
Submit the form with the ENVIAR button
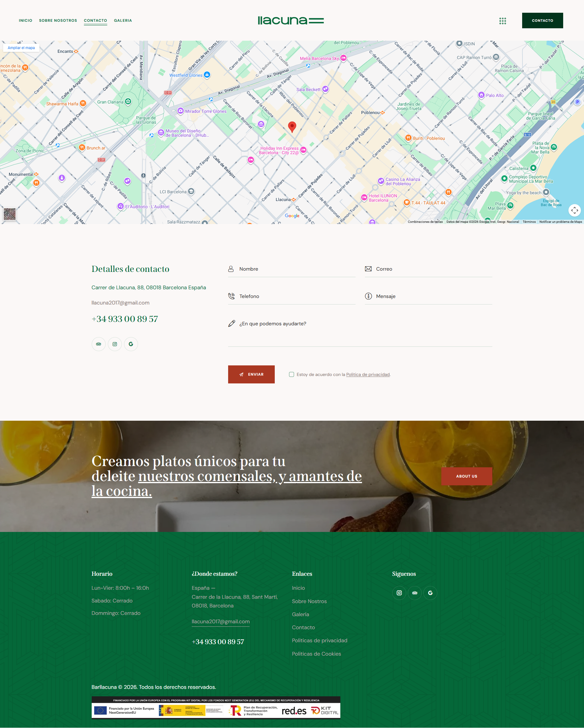(251, 374)
